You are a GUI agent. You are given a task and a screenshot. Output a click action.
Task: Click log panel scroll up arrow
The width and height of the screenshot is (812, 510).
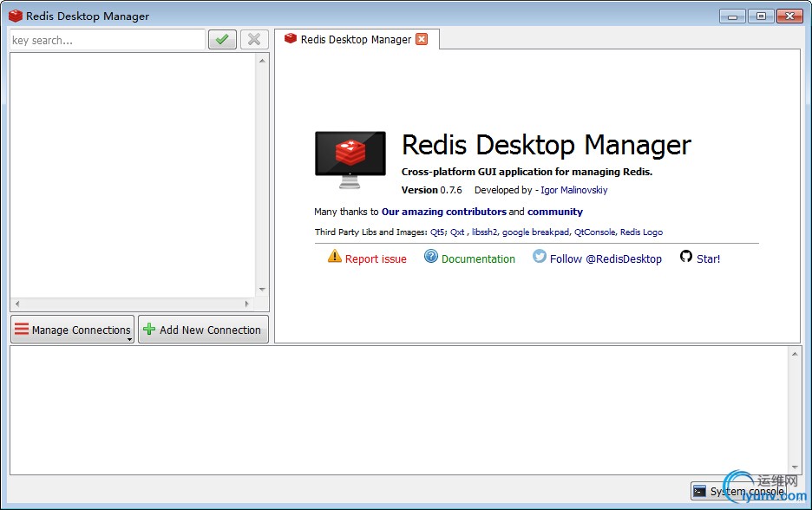795,354
